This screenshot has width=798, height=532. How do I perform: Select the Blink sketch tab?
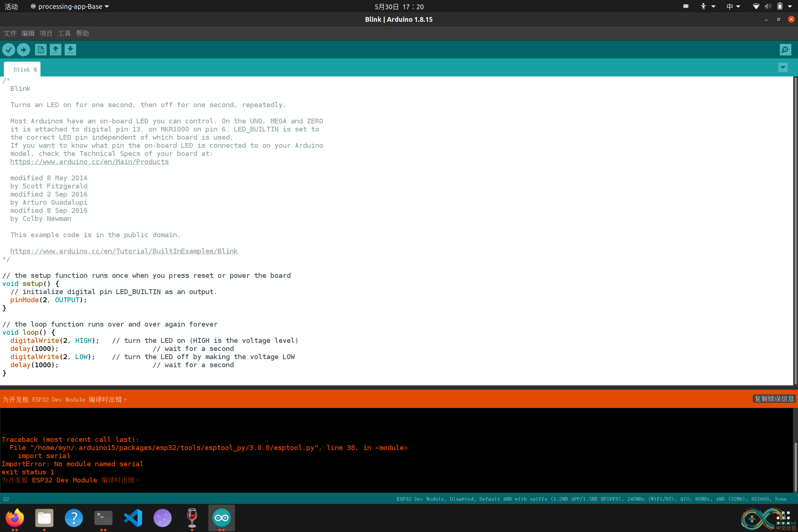coord(22,69)
